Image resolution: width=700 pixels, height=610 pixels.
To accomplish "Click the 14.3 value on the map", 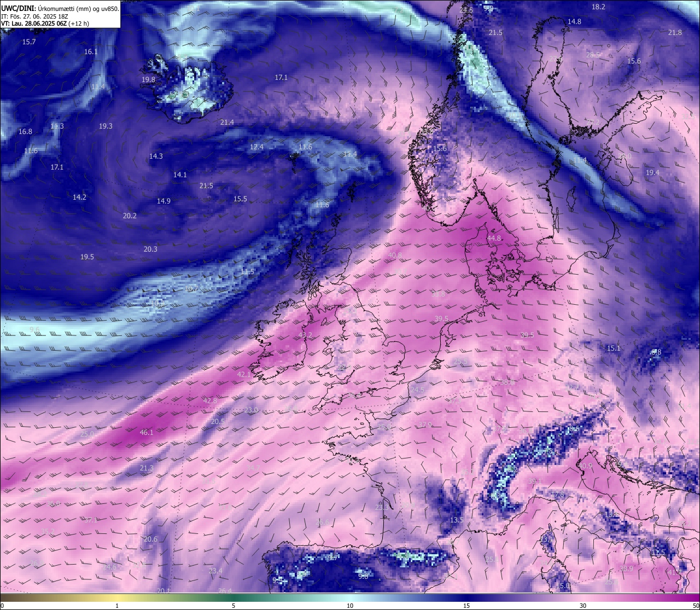I will (x=156, y=156).
